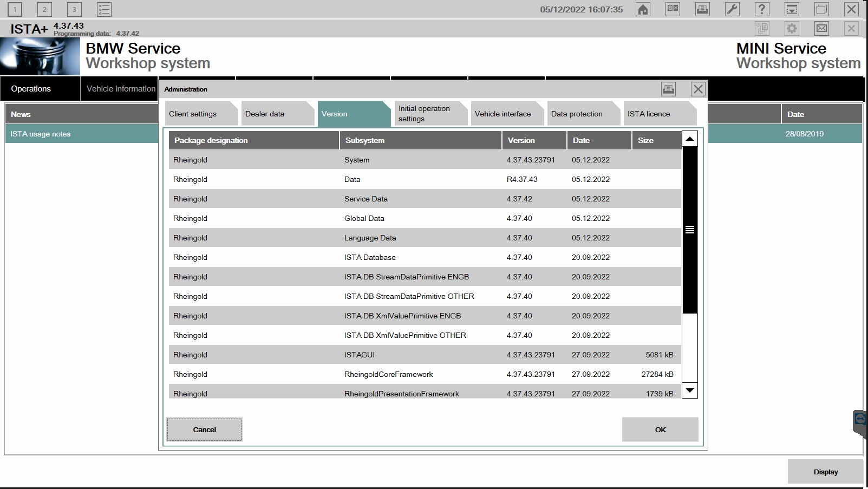This screenshot has width=868, height=489.
Task: Select the System subsystem row
Action: click(425, 160)
